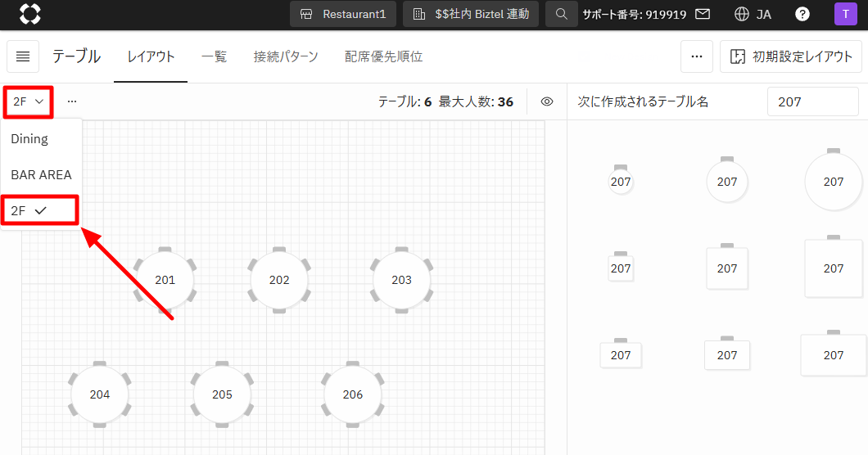The height and width of the screenshot is (455, 868).
Task: Select BAR AREA from the floor list
Action: (x=41, y=174)
